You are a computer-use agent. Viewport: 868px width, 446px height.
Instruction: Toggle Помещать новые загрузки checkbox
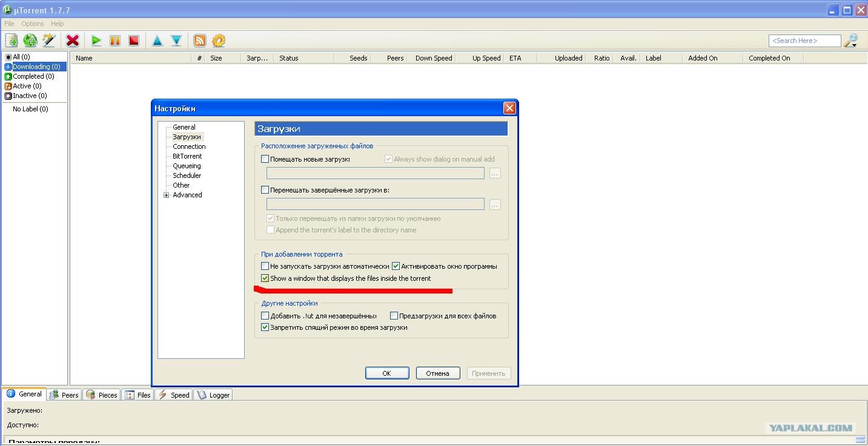(265, 159)
